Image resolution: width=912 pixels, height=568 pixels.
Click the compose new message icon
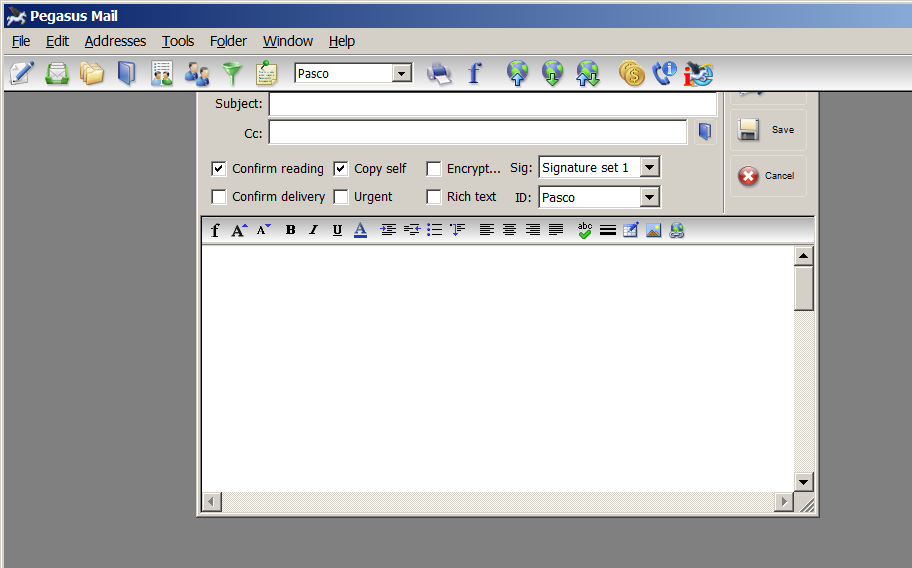point(22,73)
